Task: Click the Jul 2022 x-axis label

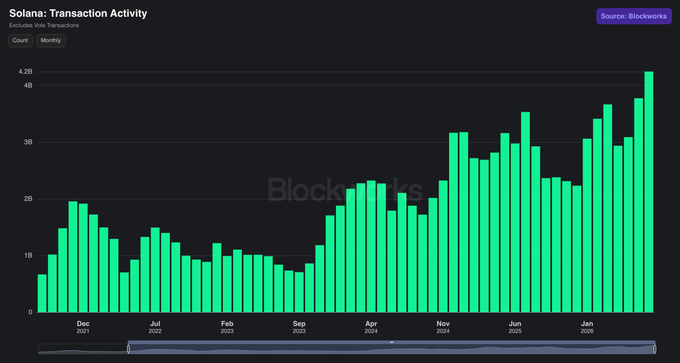Action: pyautogui.click(x=155, y=327)
